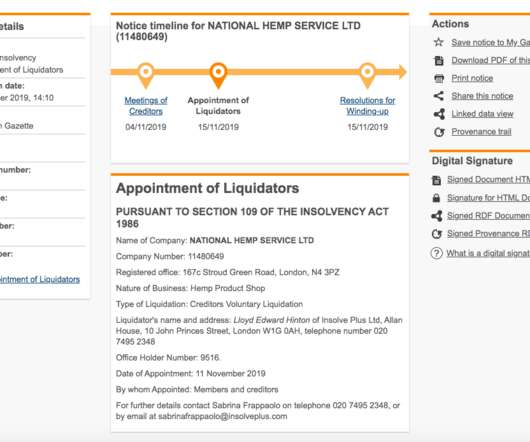The width and height of the screenshot is (530, 442).
Task: Open Save notice to My Gazette link
Action: (491, 43)
